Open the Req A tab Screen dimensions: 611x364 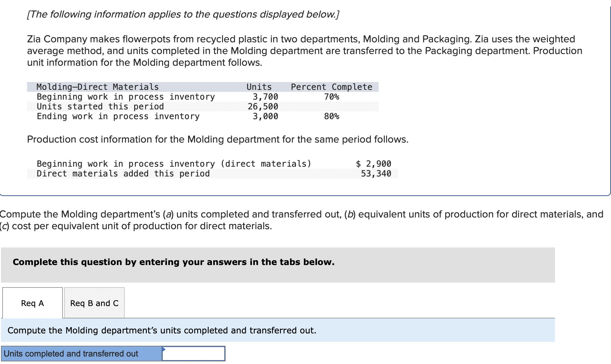[x=33, y=303]
